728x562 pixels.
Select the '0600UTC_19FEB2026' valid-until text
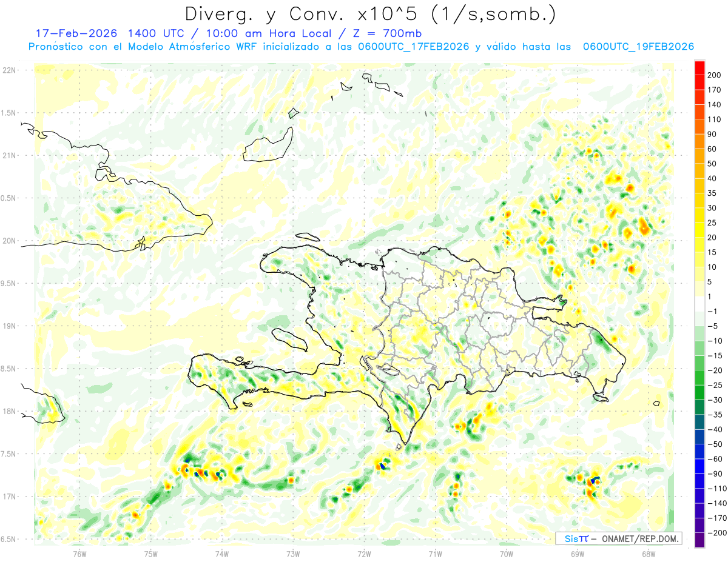point(638,47)
